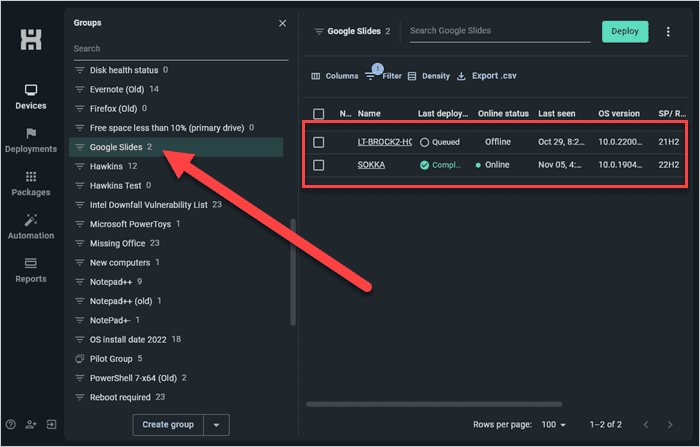Click the Groups search field
The image size is (700, 447).
181,49
